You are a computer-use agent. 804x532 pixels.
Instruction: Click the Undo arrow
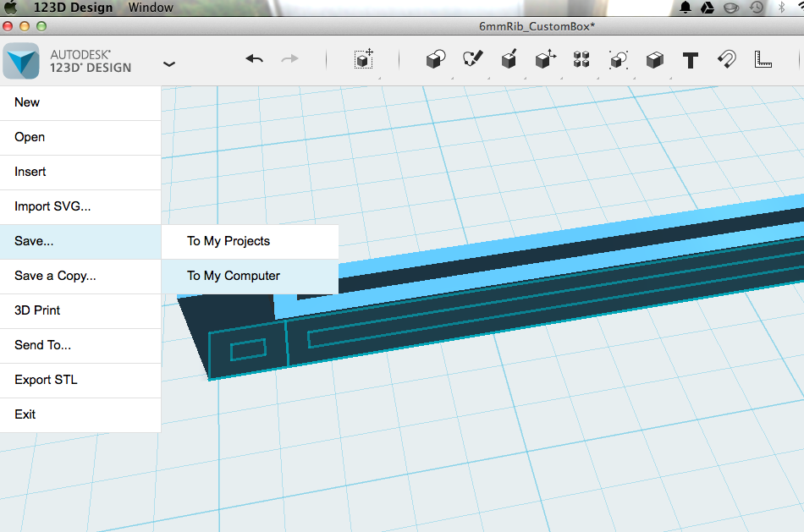click(x=255, y=59)
